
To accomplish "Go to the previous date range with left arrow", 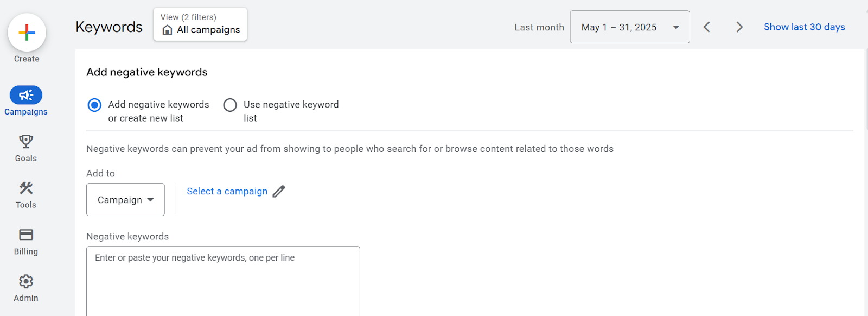I will click(706, 27).
